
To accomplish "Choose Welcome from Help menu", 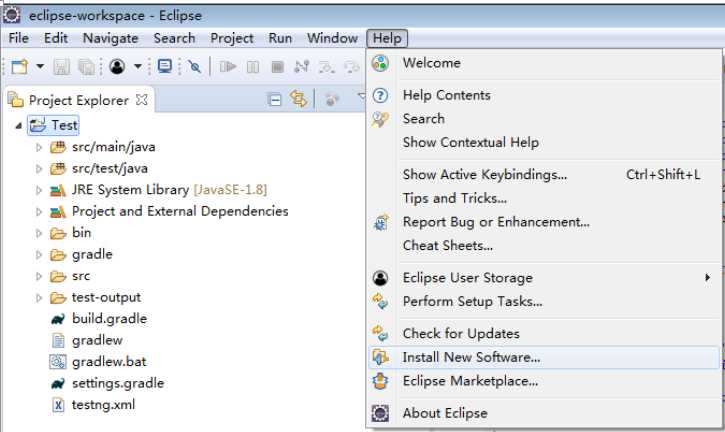I will click(x=544, y=63).
